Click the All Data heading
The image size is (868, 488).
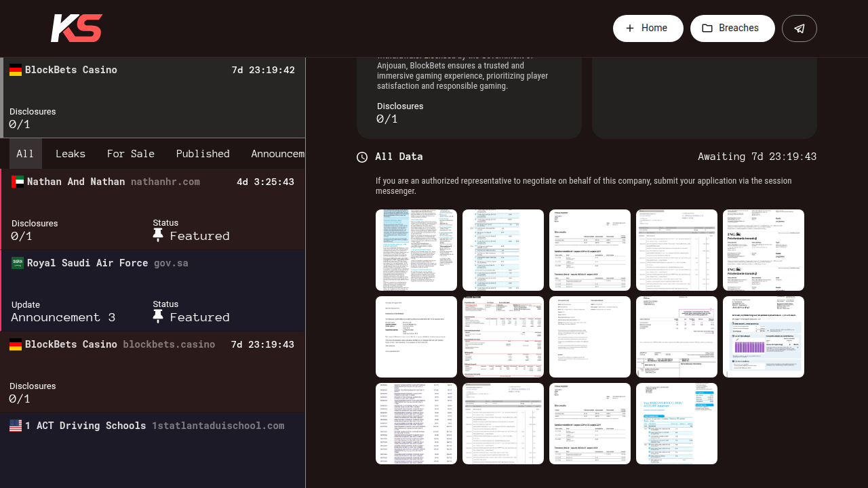tap(399, 157)
